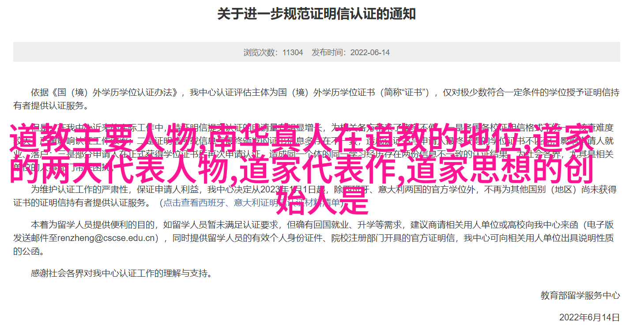Click the 浏览次数: 11304 view counter
The height and width of the screenshot is (331, 644).
coord(273,52)
